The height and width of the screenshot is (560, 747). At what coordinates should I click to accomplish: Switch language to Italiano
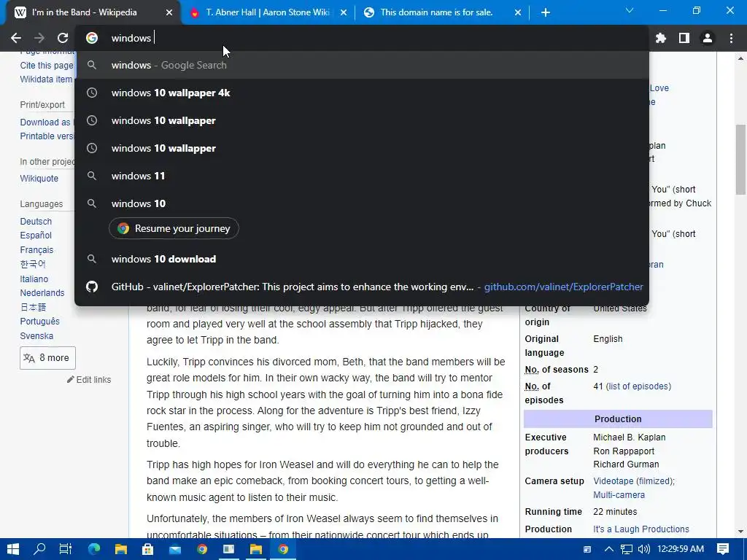[x=34, y=279]
